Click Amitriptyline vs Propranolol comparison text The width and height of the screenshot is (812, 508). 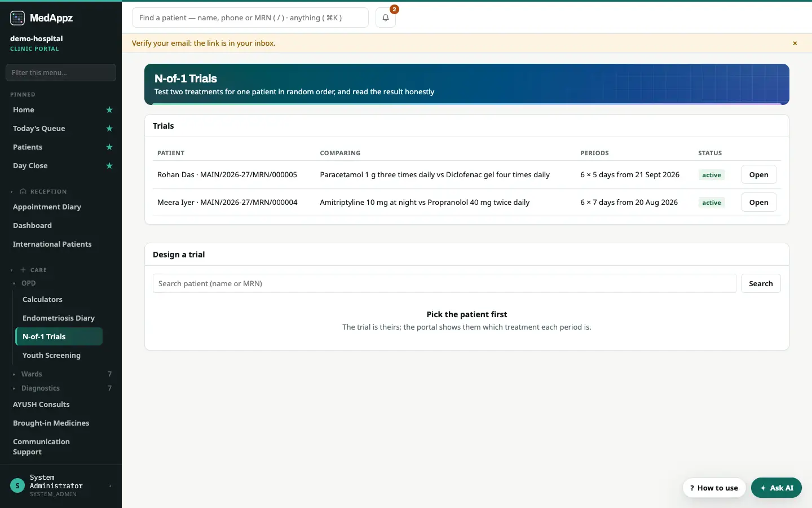(x=425, y=203)
